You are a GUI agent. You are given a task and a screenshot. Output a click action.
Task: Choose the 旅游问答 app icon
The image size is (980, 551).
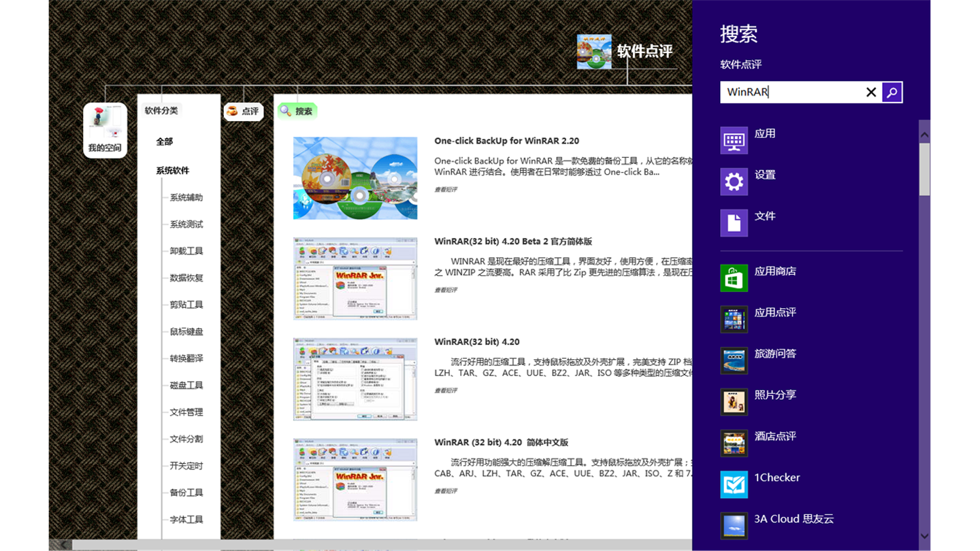pyautogui.click(x=734, y=361)
